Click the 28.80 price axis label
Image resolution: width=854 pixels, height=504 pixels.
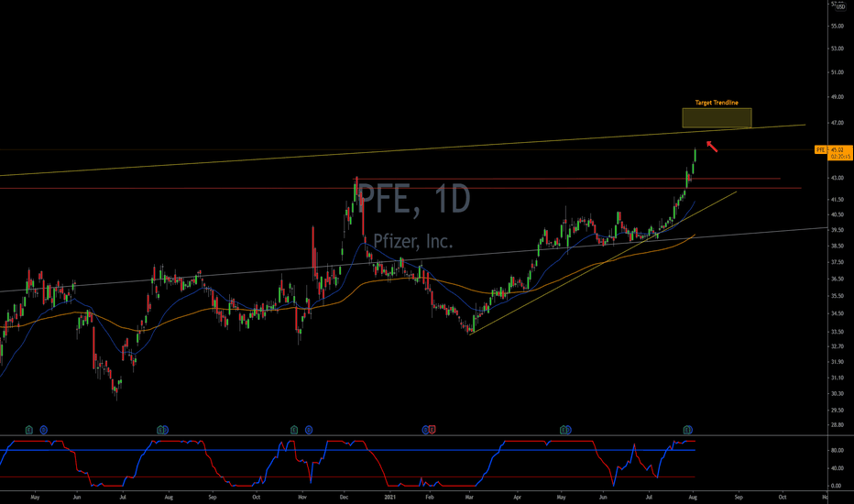[x=838, y=424]
